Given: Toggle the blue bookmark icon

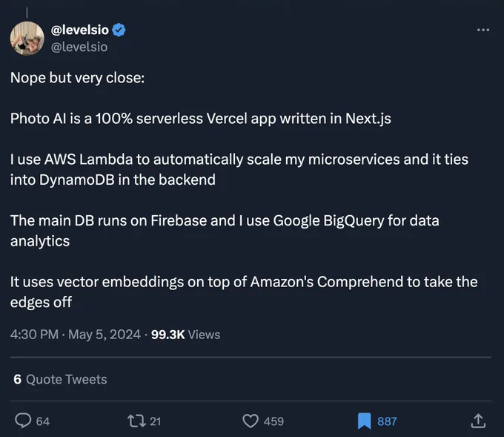Looking at the screenshot, I should [364, 421].
